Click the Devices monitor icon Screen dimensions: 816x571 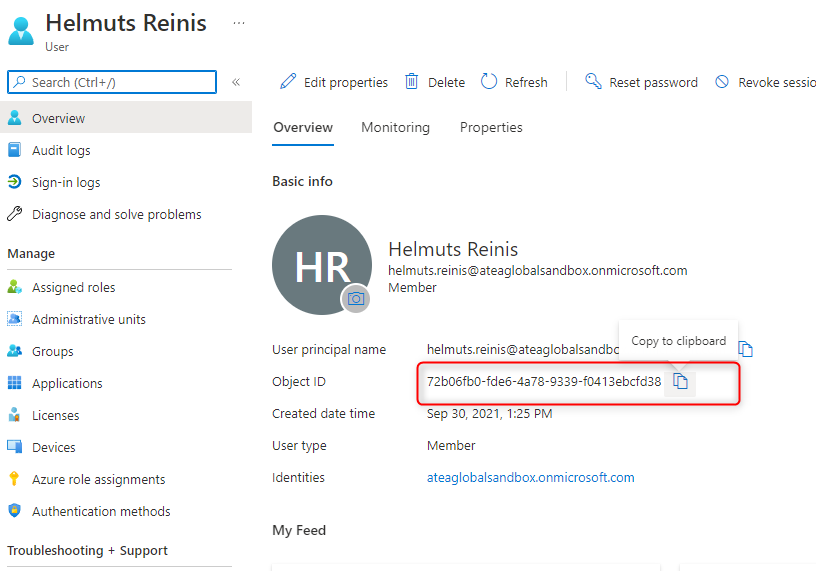[x=15, y=447]
